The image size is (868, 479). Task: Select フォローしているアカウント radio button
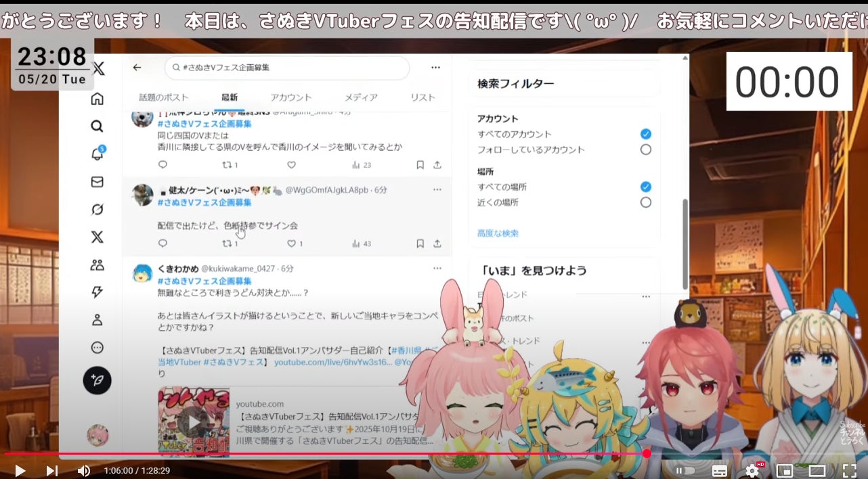645,150
